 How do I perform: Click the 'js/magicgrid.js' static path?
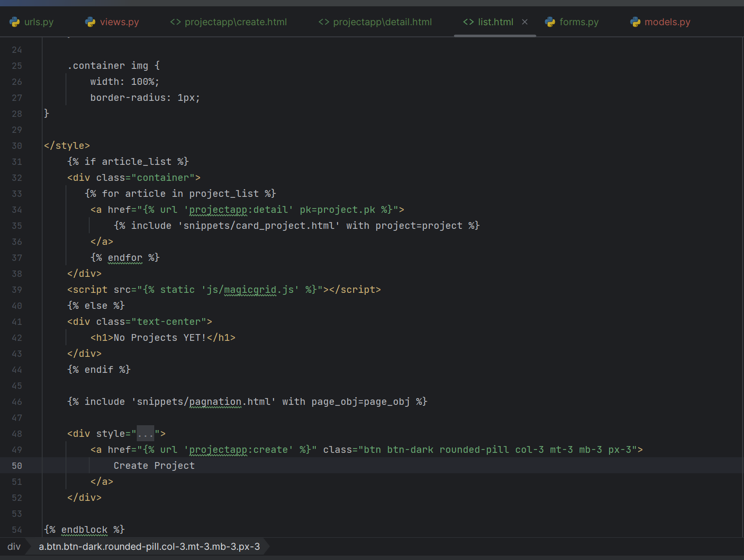pyautogui.click(x=250, y=290)
